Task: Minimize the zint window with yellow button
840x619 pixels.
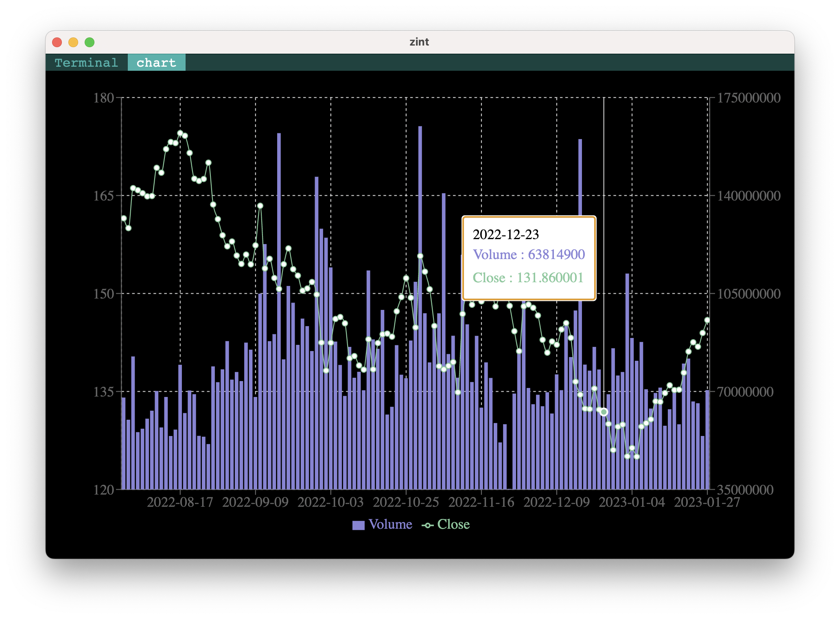Action: pos(73,42)
